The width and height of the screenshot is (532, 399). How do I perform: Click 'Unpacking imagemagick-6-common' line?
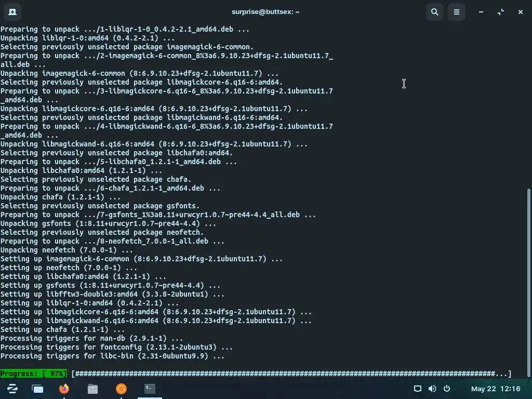point(139,73)
